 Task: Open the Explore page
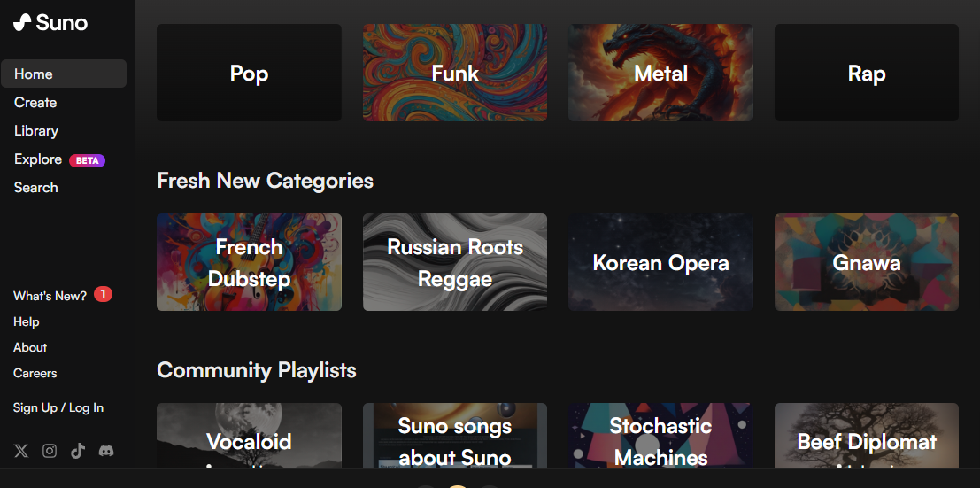pos(38,159)
